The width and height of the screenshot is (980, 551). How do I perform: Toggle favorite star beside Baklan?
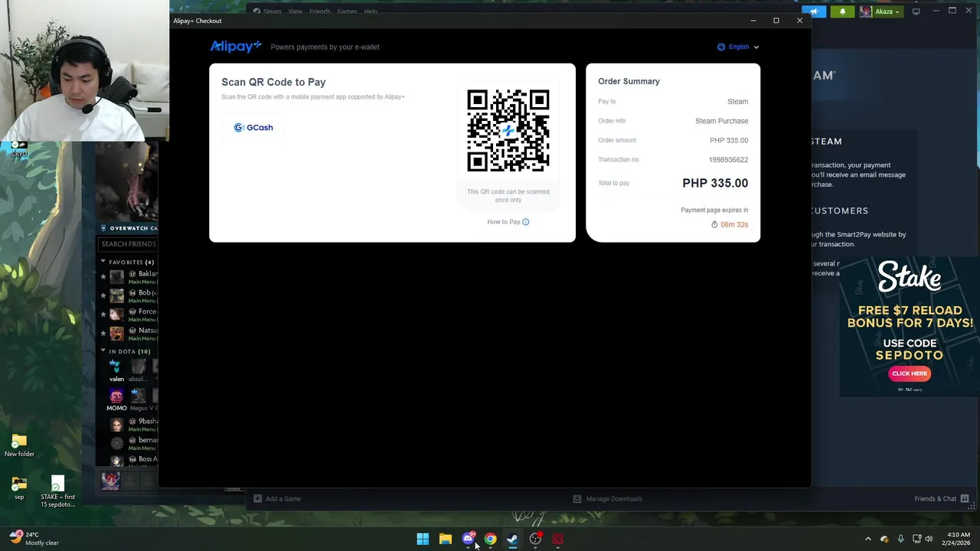tap(103, 277)
